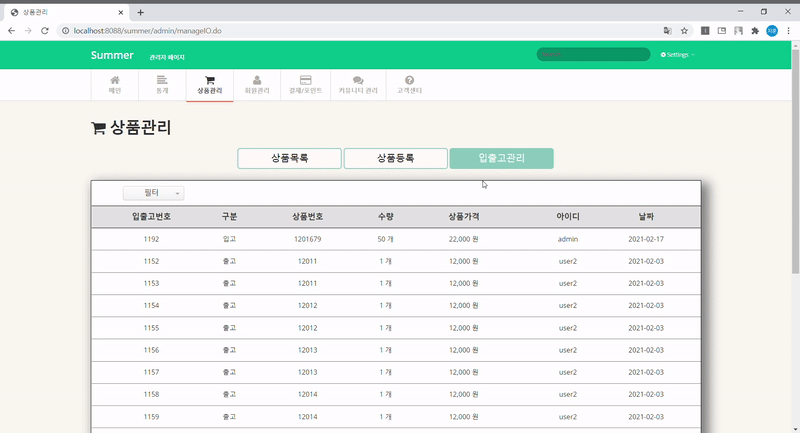Image resolution: width=800 pixels, height=433 pixels.
Task: Focus the green header search field
Action: [x=593, y=54]
